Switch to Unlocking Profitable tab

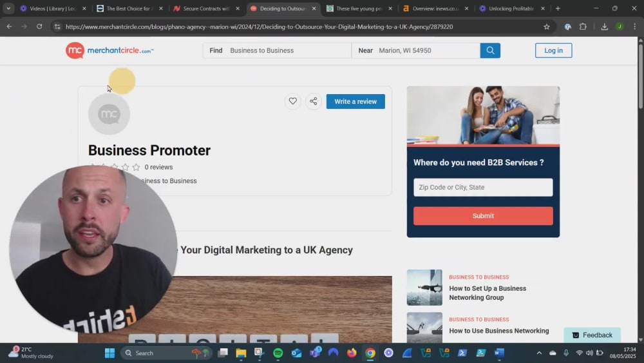(x=511, y=8)
